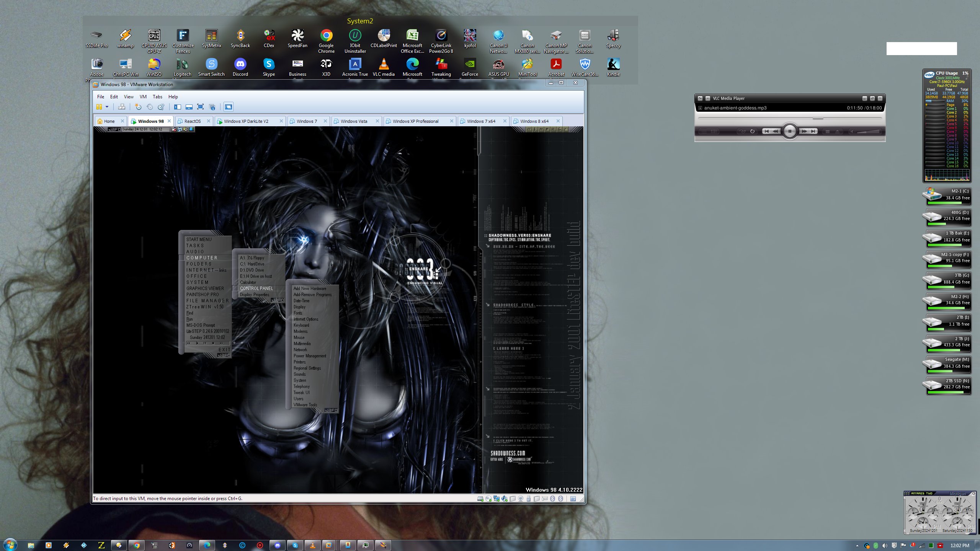
Task: Toggle shuffle mode in VLC
Action: coord(742,131)
